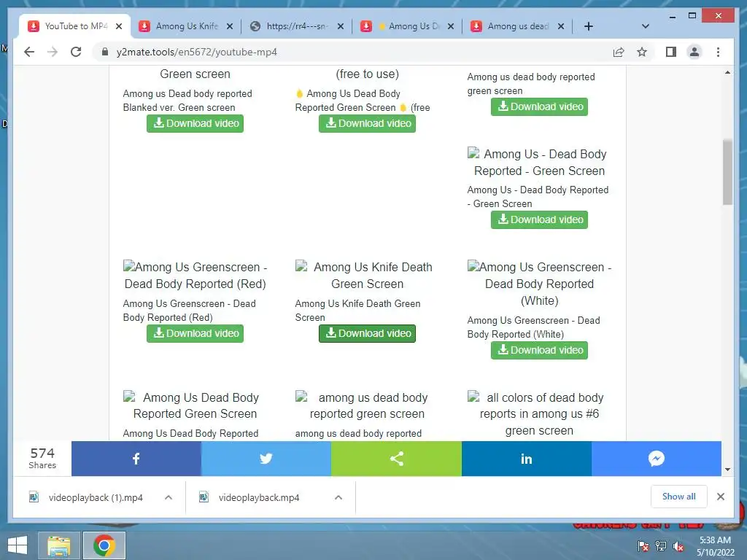Open Chrome three-dot menu

719,52
